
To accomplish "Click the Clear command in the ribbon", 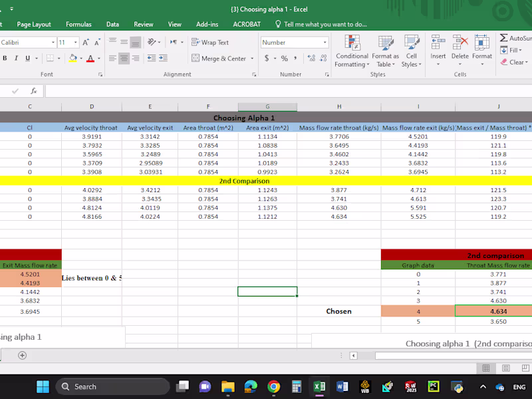I will (x=513, y=62).
